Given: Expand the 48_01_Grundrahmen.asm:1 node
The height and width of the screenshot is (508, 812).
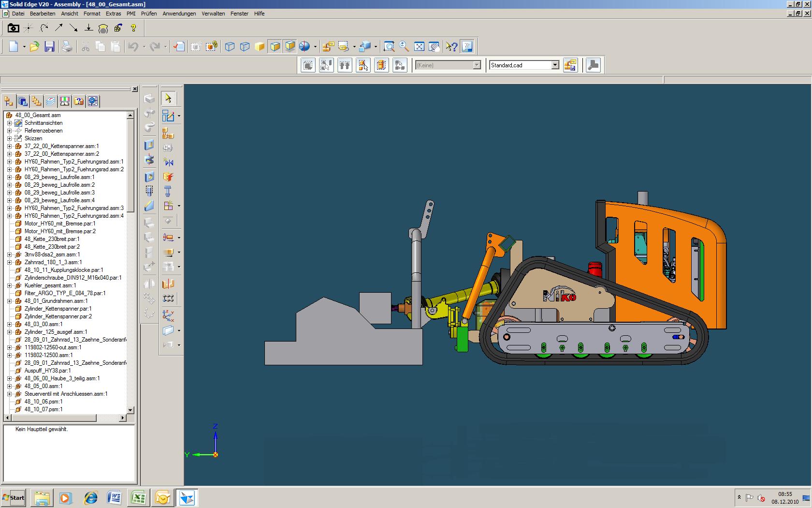Looking at the screenshot, I should pyautogui.click(x=9, y=301).
